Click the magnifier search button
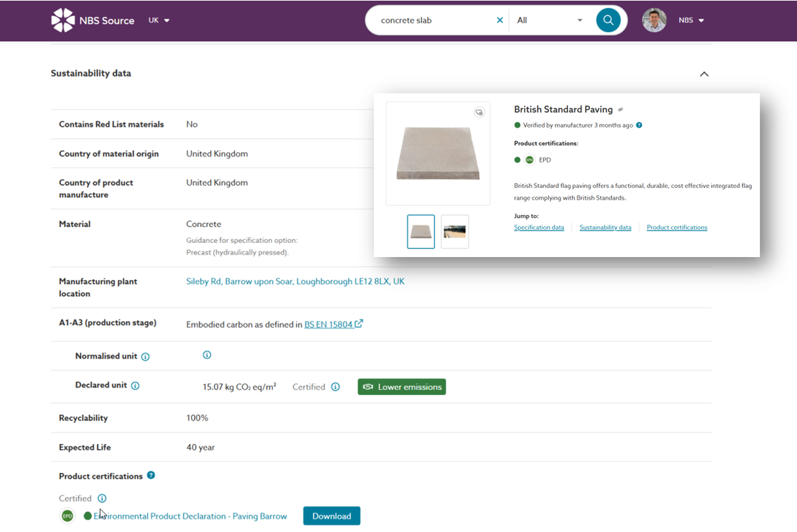This screenshot has height=532, width=797. click(608, 21)
